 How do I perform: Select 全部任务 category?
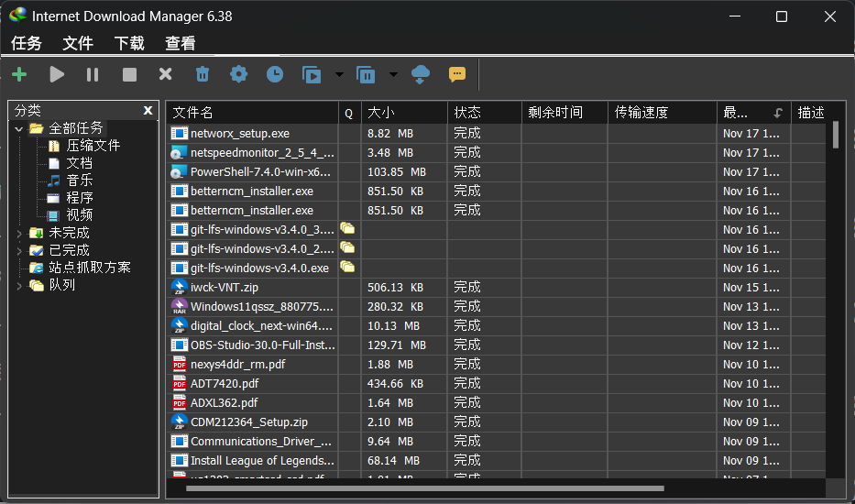[x=76, y=128]
